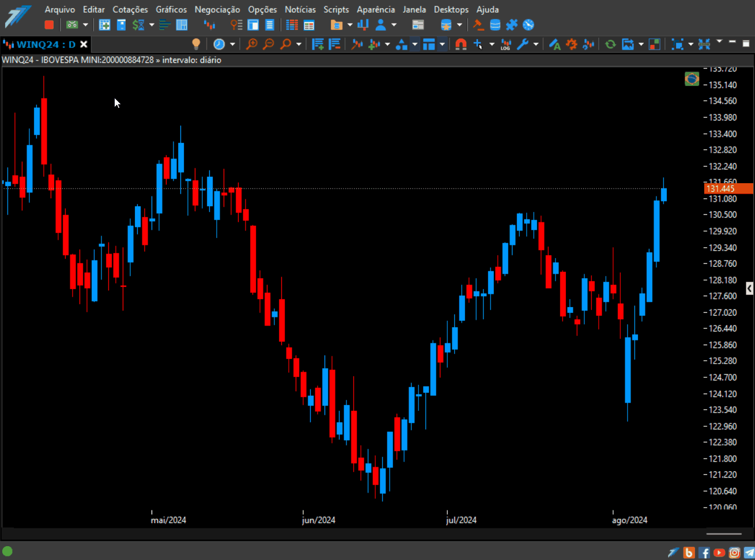This screenshot has width=755, height=560.
Task: Click the blue user profile icon
Action: coord(380,25)
